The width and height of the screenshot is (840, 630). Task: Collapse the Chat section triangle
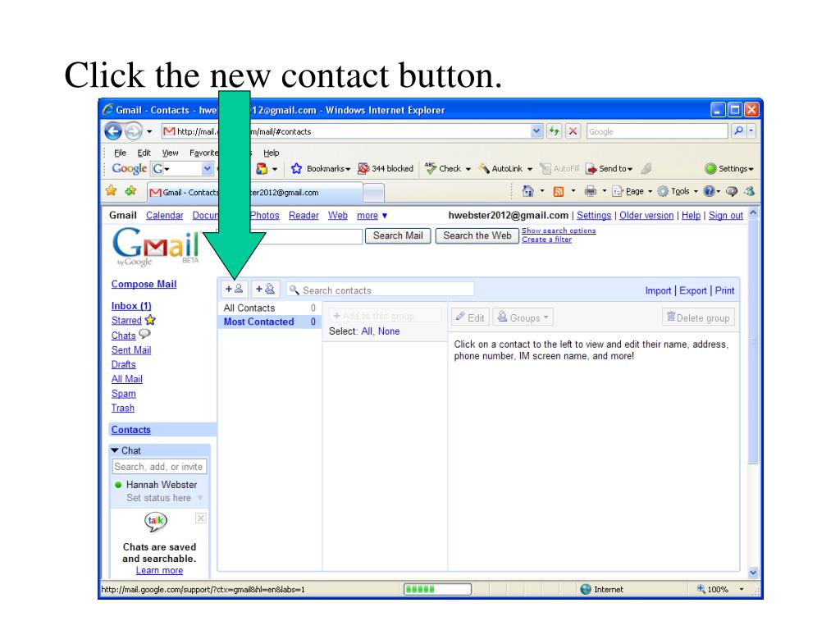click(115, 450)
